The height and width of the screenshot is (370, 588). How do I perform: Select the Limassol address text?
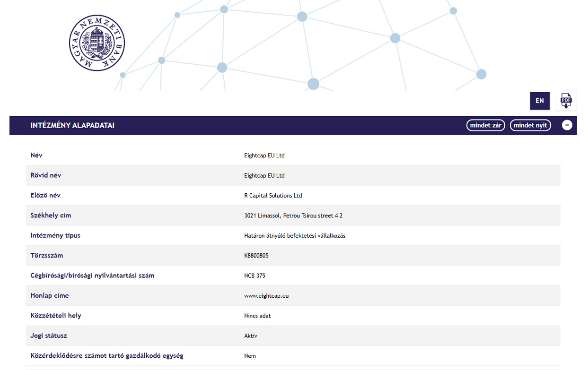click(293, 215)
